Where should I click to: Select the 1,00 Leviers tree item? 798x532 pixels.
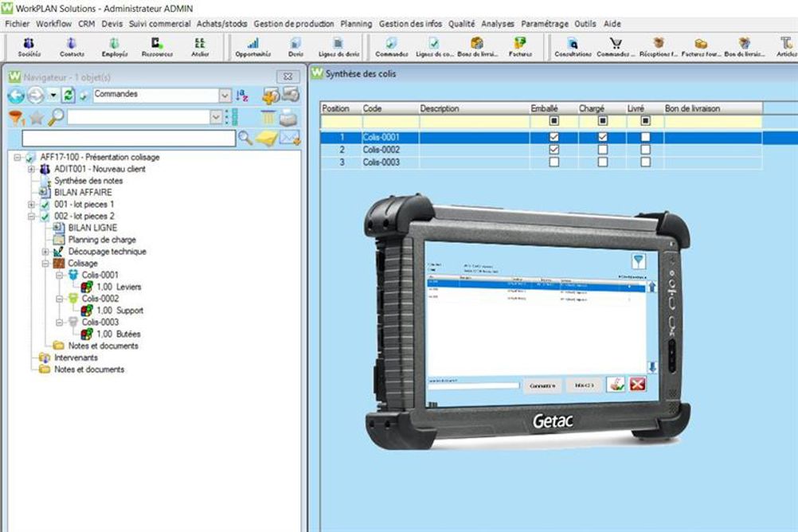pos(119,288)
